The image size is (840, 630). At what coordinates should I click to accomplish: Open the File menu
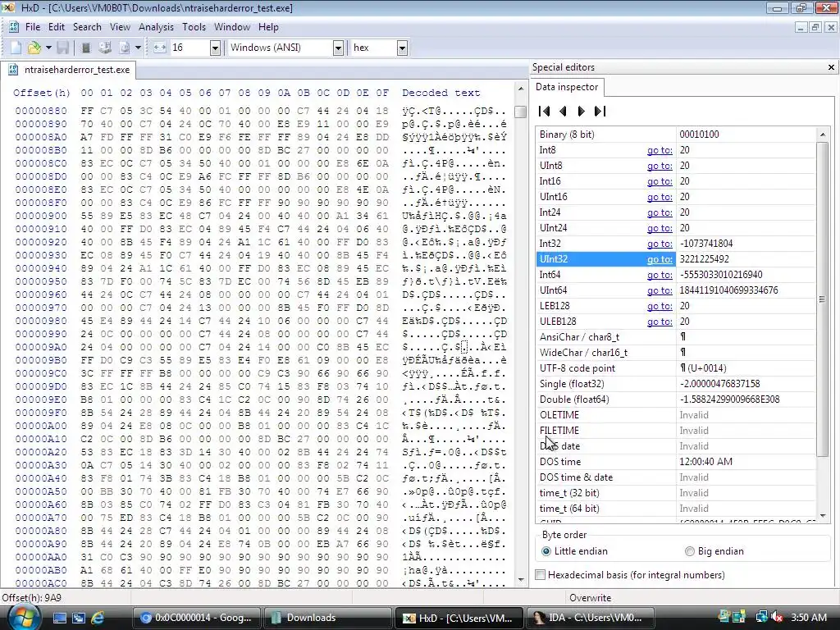click(33, 27)
